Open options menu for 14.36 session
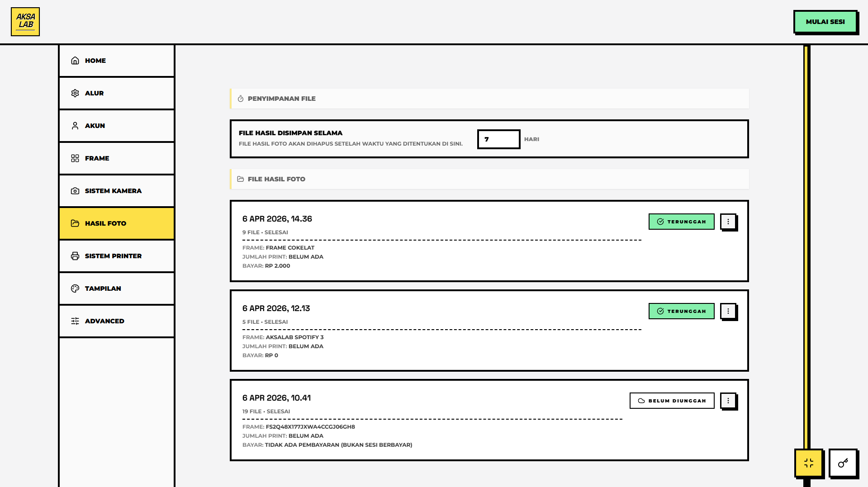 [728, 222]
